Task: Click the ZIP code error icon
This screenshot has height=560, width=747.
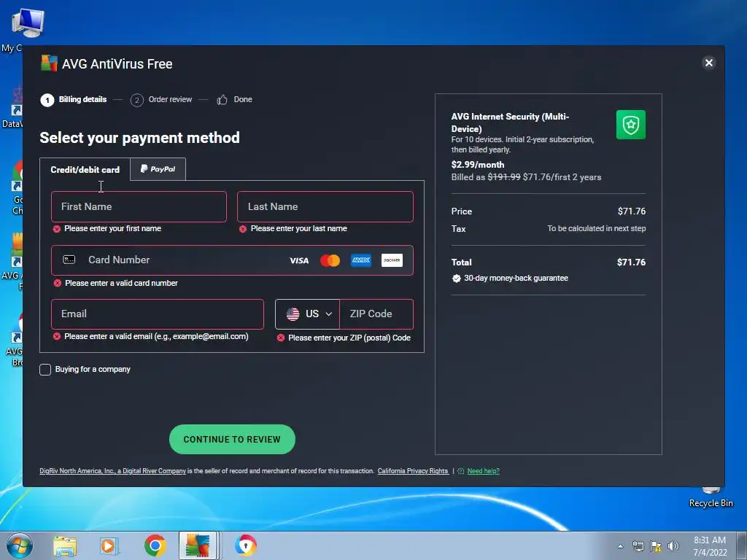Action: coord(281,338)
